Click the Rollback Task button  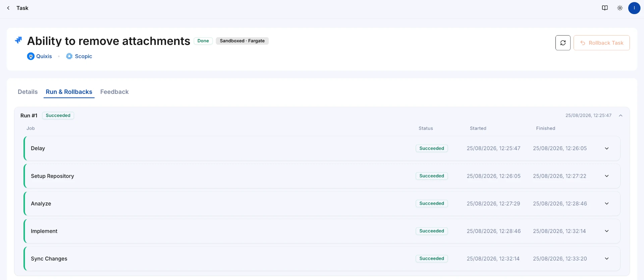tap(602, 43)
